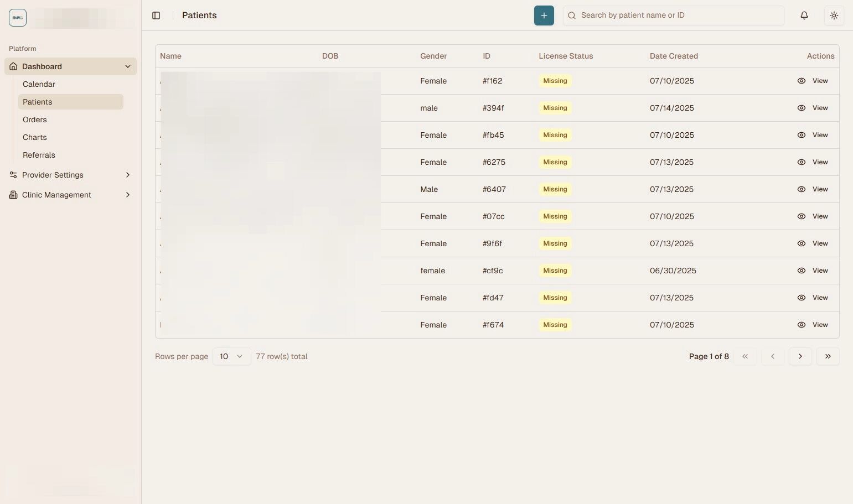Screen dimensions: 853x504
Task: Click Missing badge in row #f162
Action: tap(555, 81)
